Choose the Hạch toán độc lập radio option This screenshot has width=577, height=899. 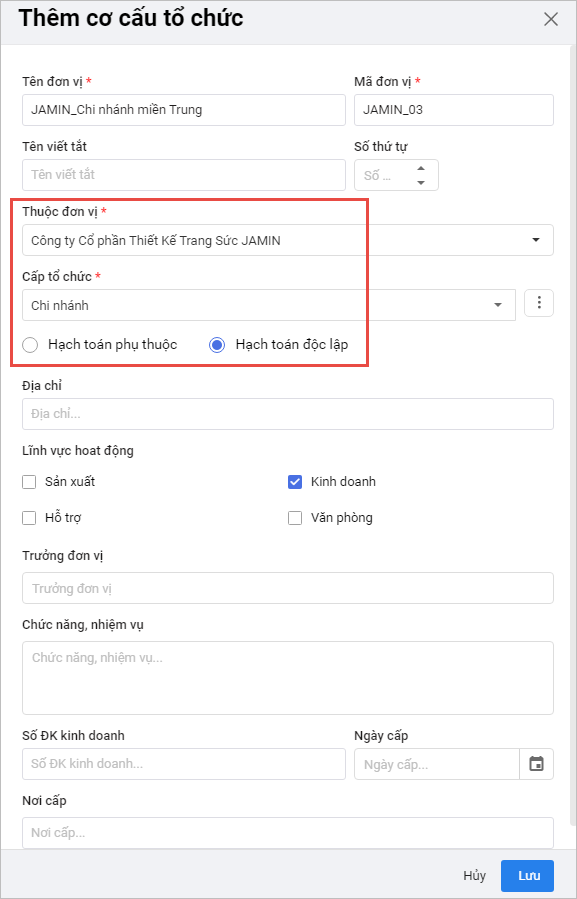coord(217,345)
